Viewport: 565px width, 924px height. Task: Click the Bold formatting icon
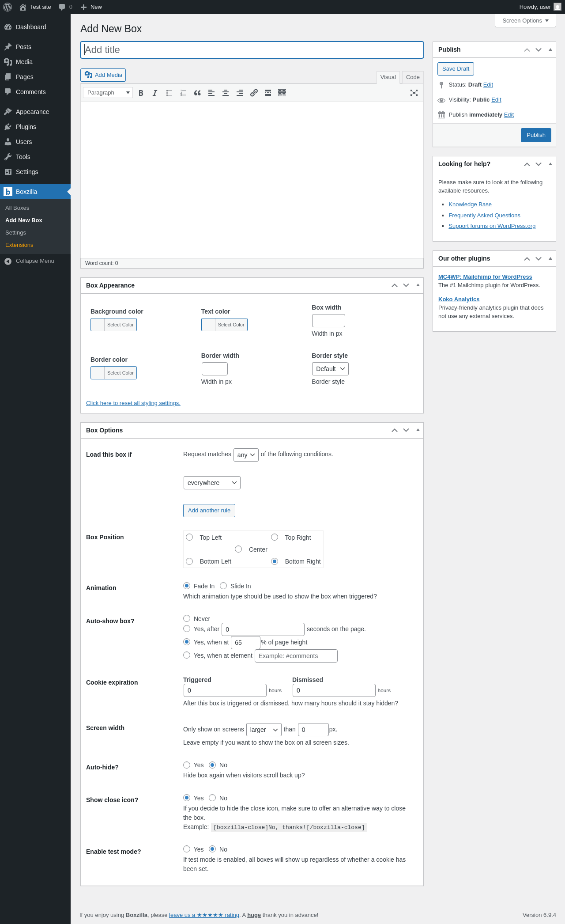pos(141,93)
